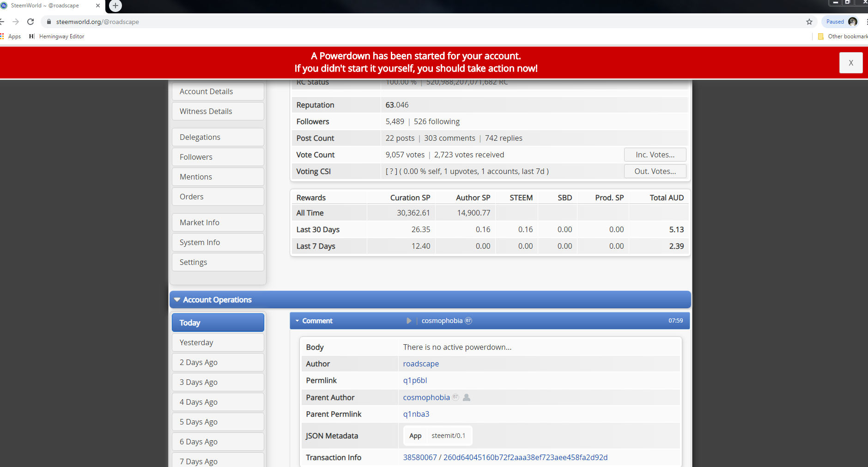This screenshot has height=467, width=868.
Task: Select the 7 Days Ago filter
Action: pos(218,461)
